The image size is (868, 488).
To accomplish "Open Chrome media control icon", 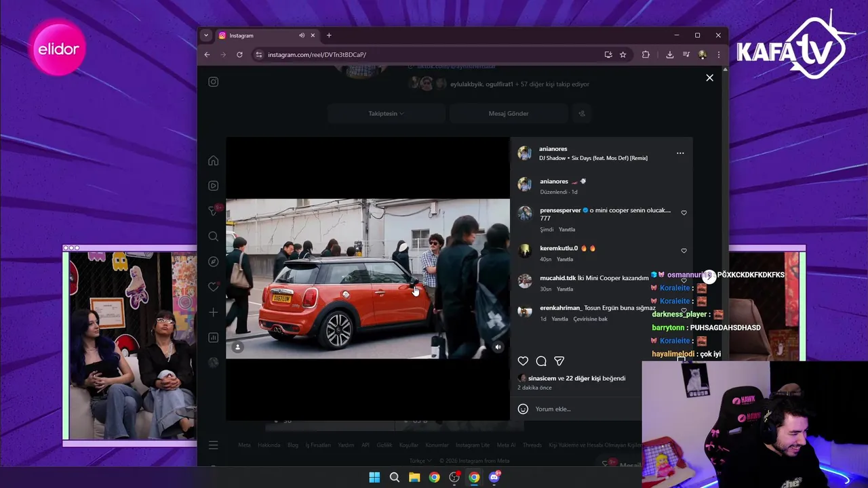I will pyautogui.click(x=686, y=55).
